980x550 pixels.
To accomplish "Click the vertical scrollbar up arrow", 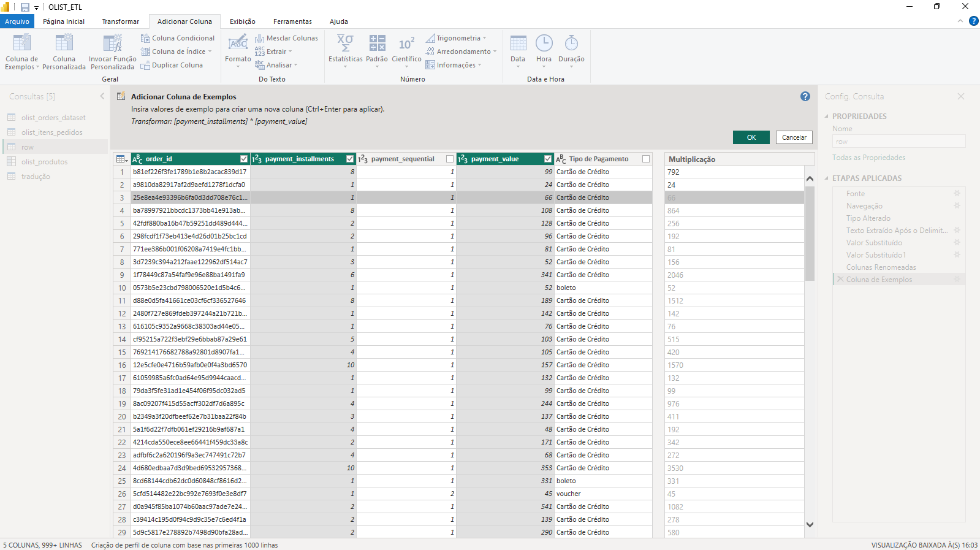I will pos(810,179).
